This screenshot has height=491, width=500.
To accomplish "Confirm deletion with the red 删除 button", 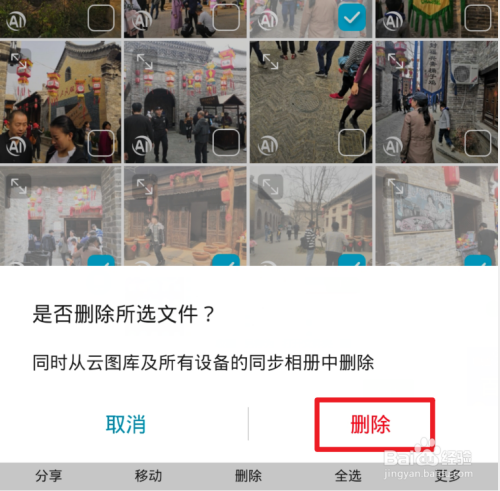I will point(370,424).
